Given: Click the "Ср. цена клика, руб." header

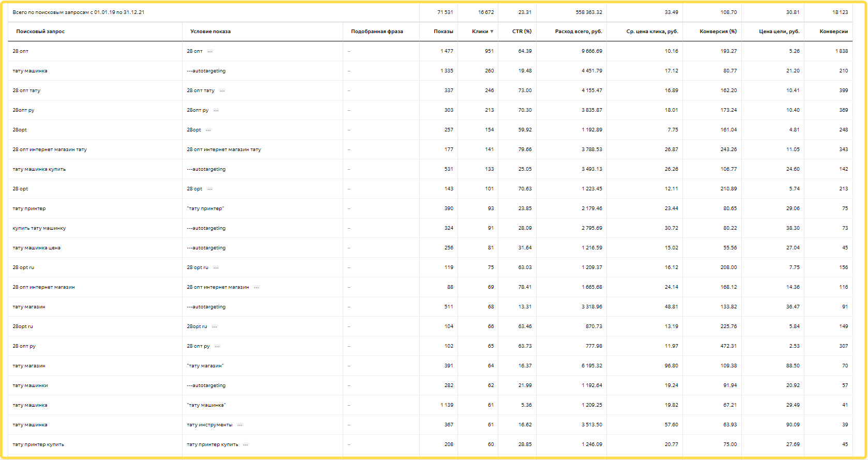Looking at the screenshot, I should tap(652, 32).
